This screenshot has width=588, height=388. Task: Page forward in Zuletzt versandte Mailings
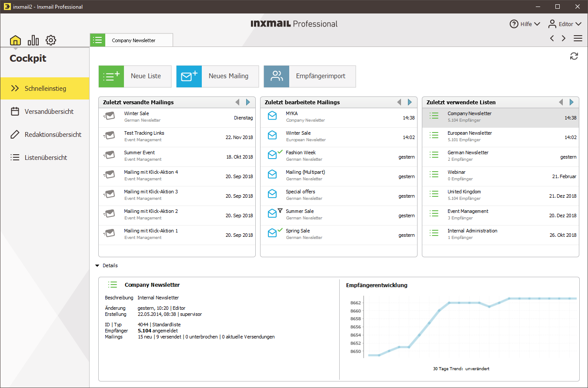point(248,102)
